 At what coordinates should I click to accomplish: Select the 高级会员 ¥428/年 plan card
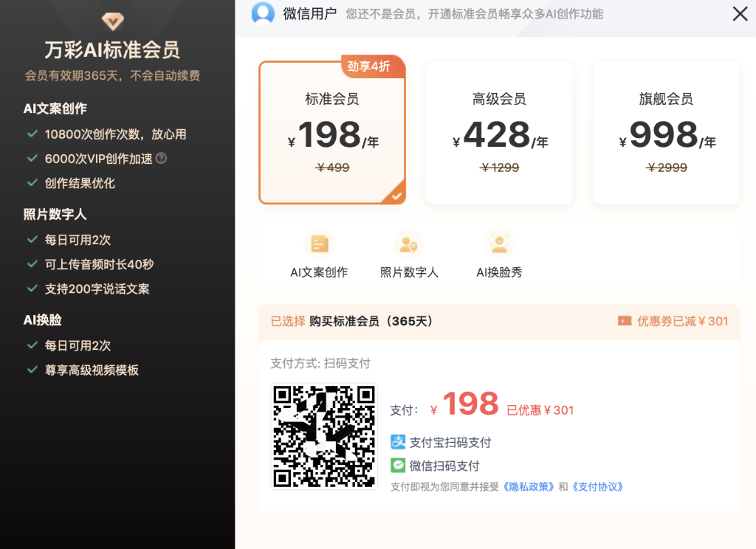pos(499,133)
